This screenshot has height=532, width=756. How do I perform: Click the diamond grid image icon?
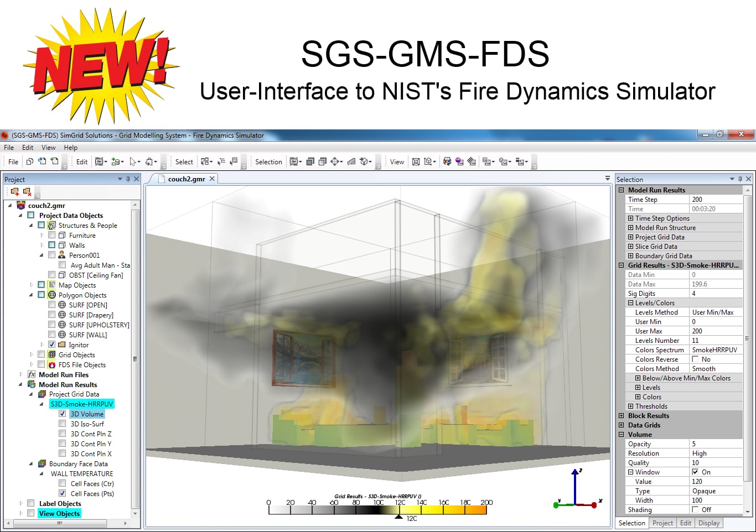[x=472, y=161]
